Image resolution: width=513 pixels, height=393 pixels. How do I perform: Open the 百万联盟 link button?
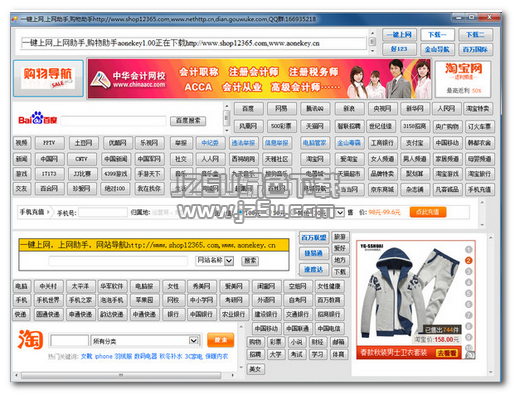pyautogui.click(x=314, y=237)
